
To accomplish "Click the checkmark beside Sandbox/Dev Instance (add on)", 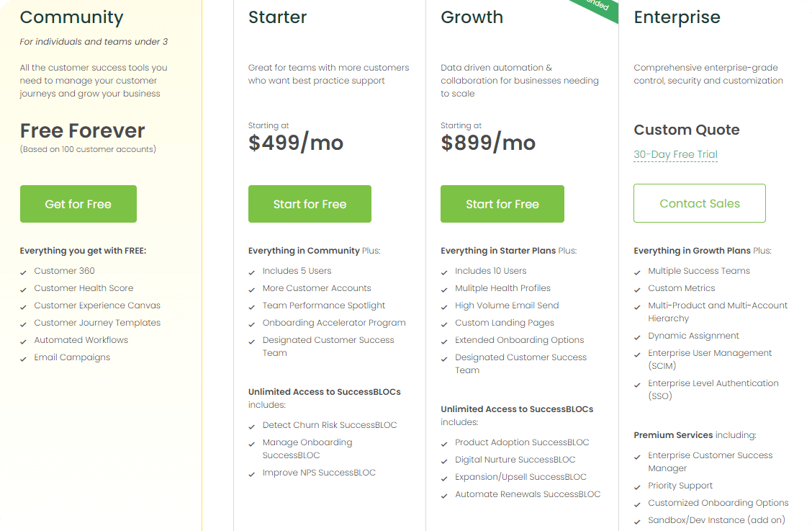I will point(637,520).
